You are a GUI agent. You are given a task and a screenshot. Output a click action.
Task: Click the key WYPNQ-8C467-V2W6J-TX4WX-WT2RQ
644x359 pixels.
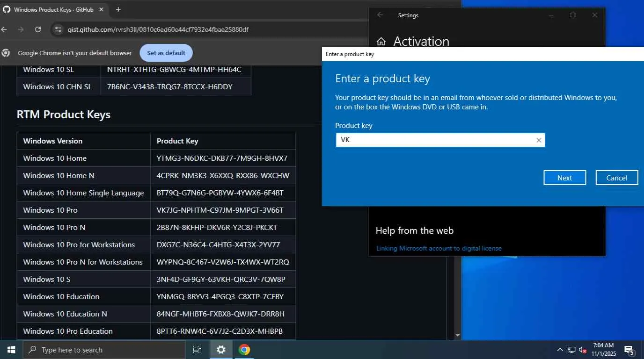pos(223,262)
